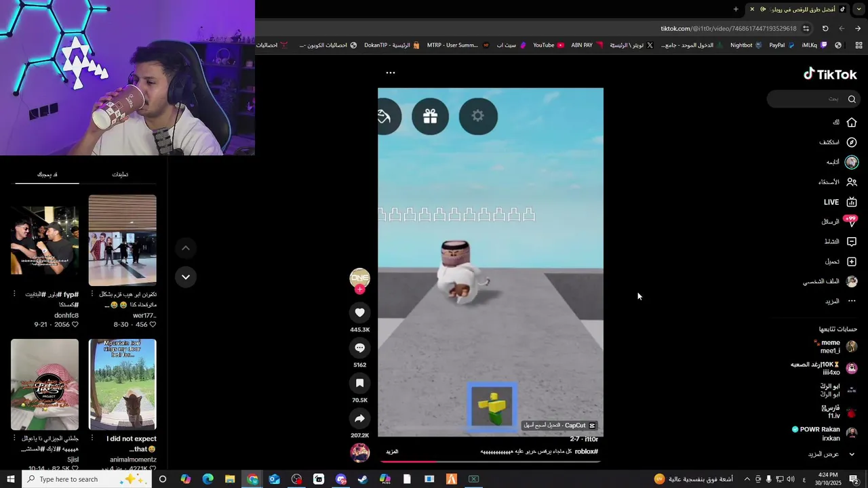Click the browser back arrow

[858, 28]
